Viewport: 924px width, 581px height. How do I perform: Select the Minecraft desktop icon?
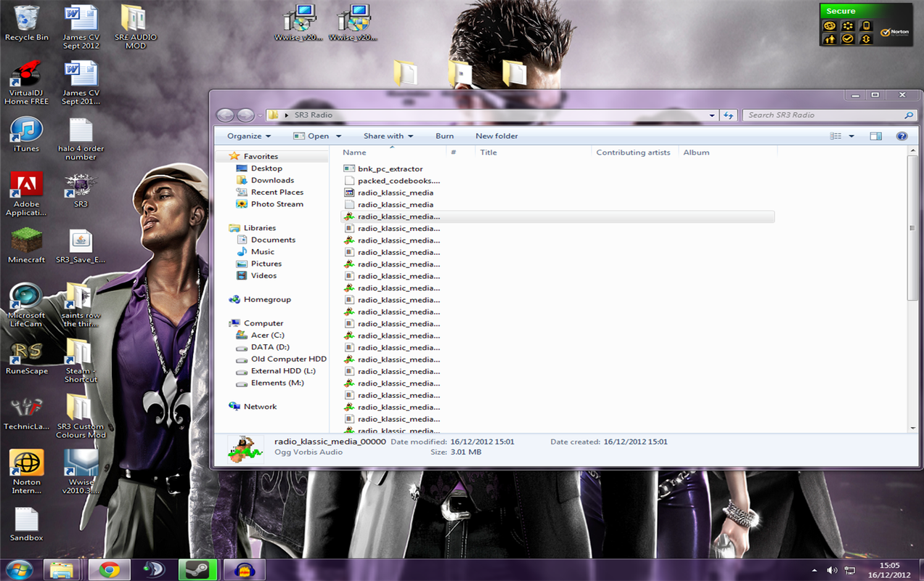pos(26,245)
